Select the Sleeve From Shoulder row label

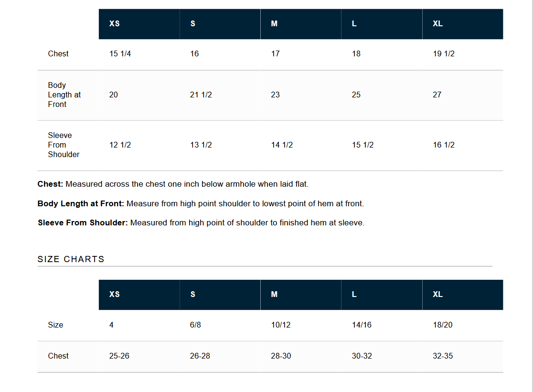tap(64, 145)
